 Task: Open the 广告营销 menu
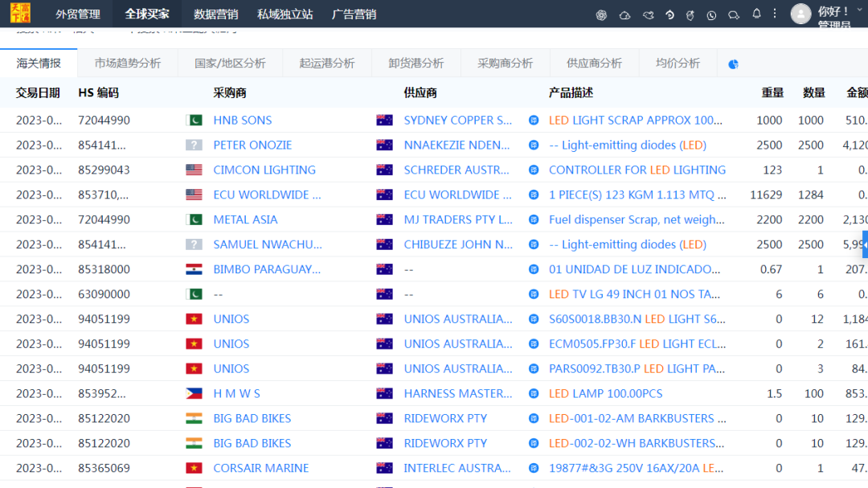tap(354, 14)
